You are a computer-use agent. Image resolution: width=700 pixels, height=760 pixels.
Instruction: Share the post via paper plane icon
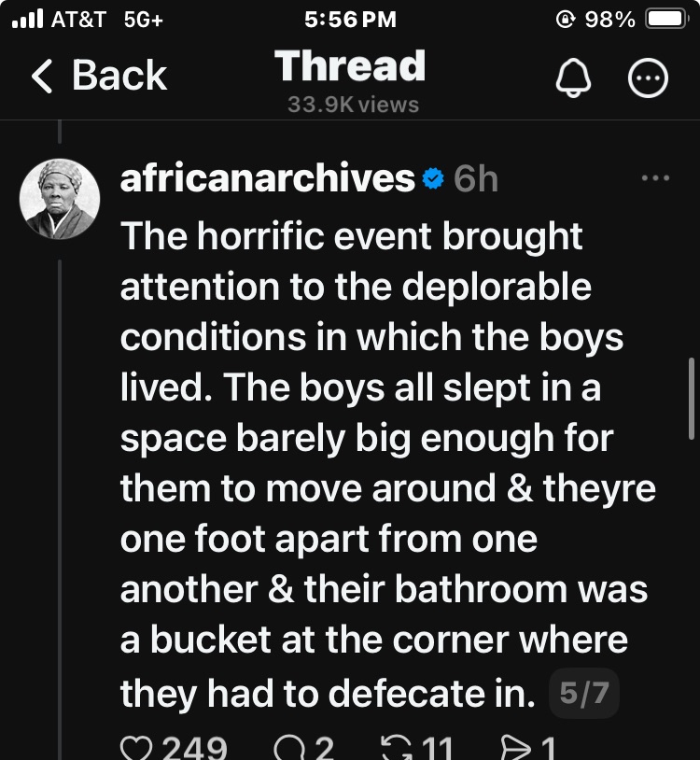pos(516,748)
